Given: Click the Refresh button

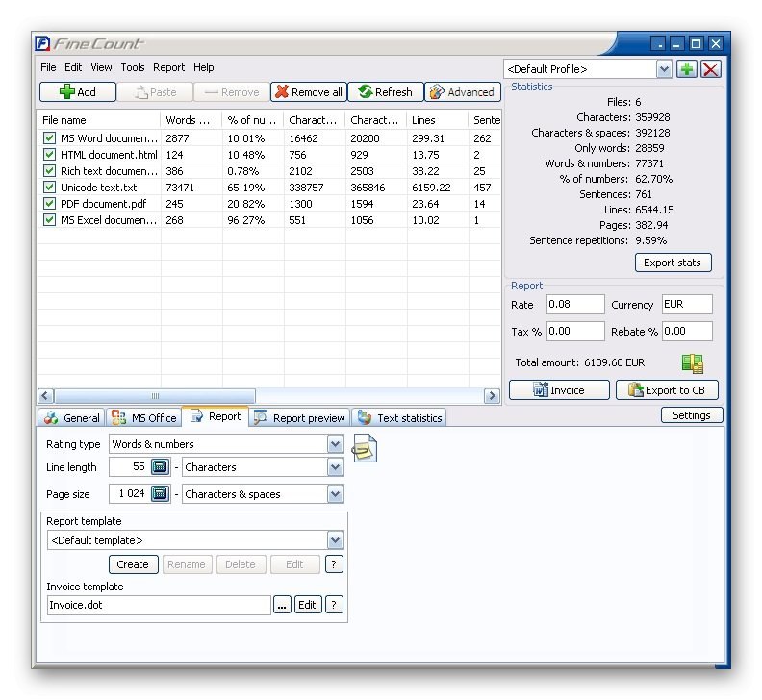Looking at the screenshot, I should click(386, 91).
